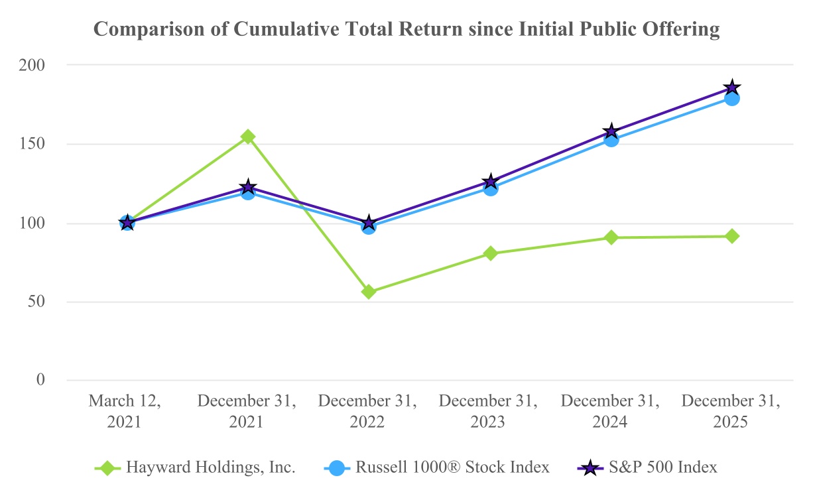
Task: Click the December 31, 2023 axis label
Action: [x=489, y=412]
